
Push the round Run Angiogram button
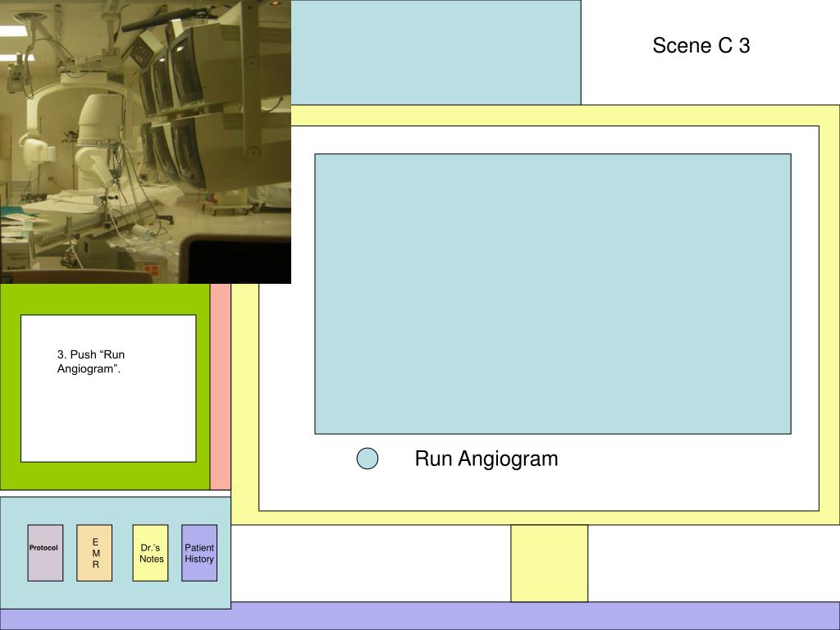[x=367, y=459]
